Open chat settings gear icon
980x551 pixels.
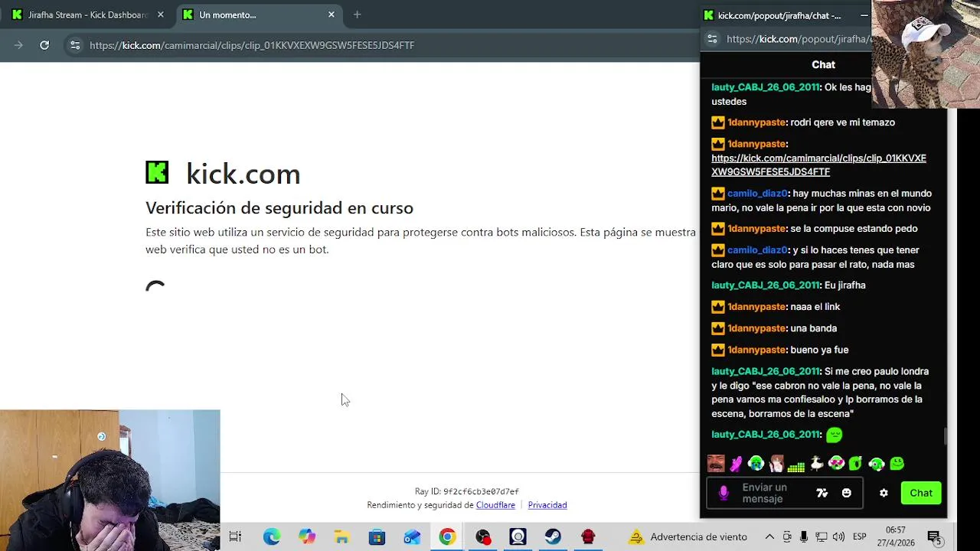pos(884,493)
